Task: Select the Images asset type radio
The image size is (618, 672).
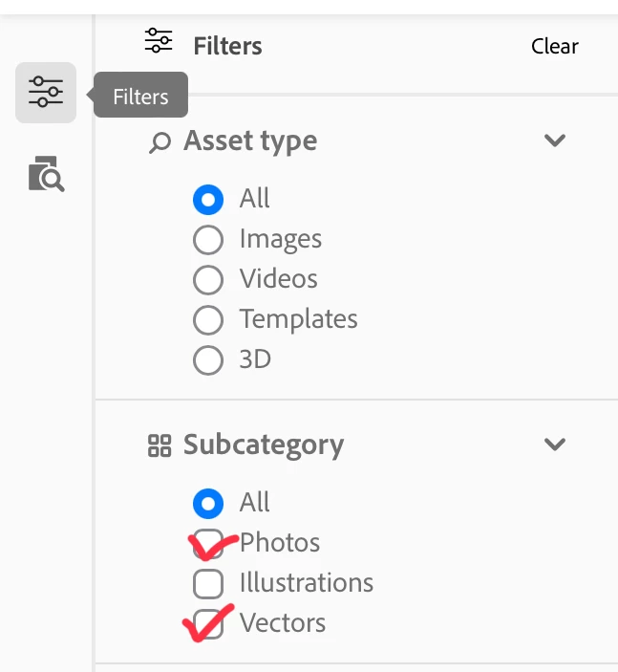Action: (x=208, y=240)
